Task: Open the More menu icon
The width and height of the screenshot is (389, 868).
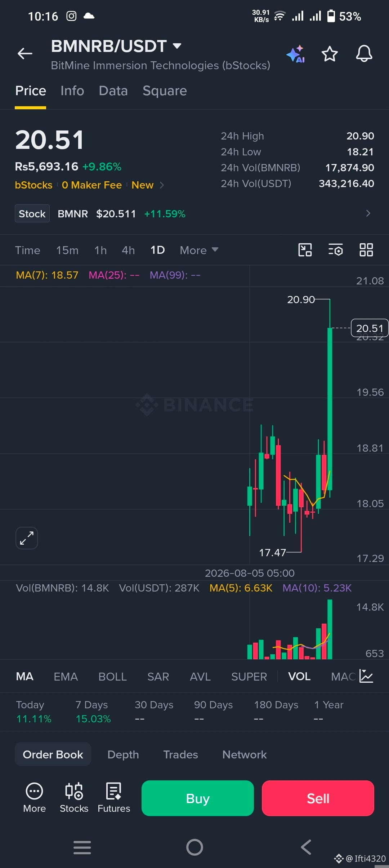Action: 34,798
